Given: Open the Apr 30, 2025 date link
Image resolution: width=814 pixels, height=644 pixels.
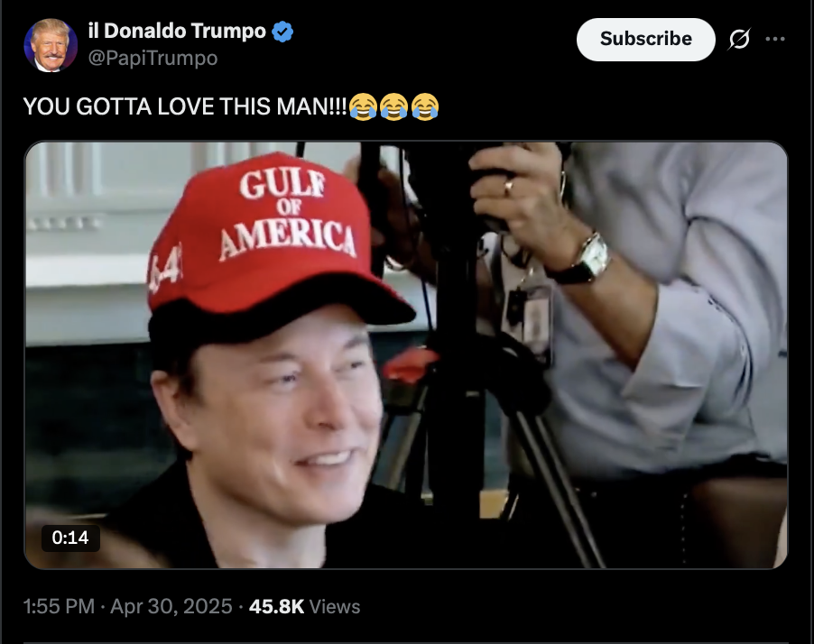Looking at the screenshot, I should (171, 607).
